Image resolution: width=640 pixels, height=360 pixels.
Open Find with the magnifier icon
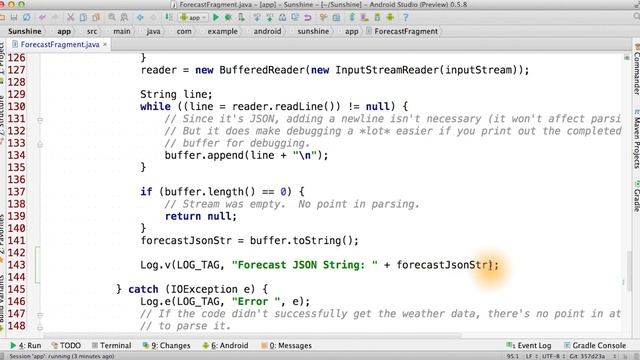tap(111, 18)
